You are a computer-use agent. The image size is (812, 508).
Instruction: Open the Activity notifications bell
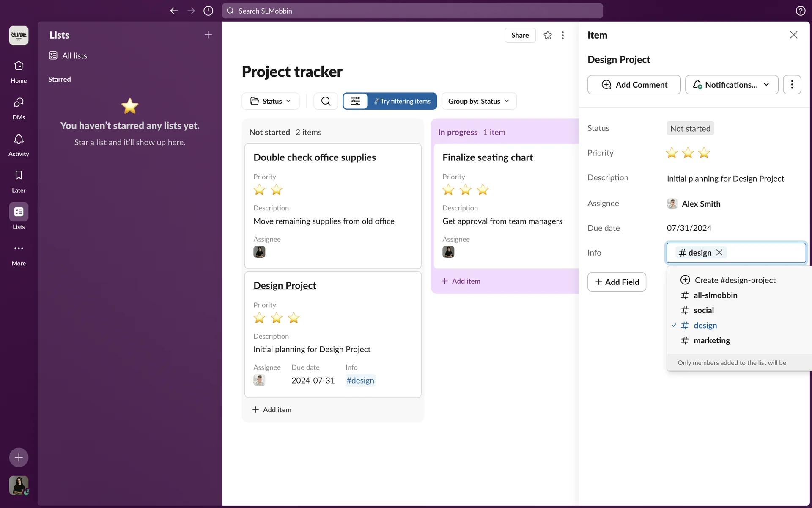(19, 144)
